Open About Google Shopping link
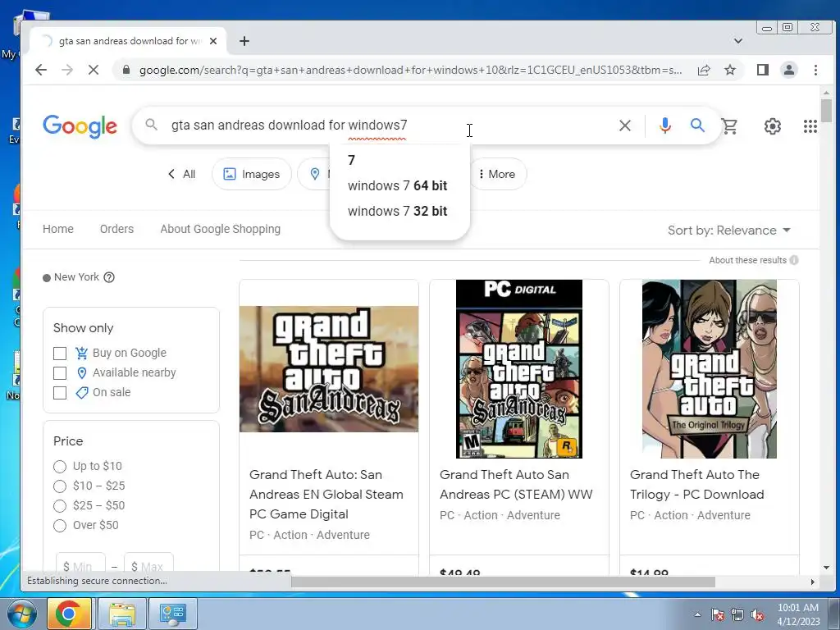Screen dimensions: 840x630 (220, 229)
